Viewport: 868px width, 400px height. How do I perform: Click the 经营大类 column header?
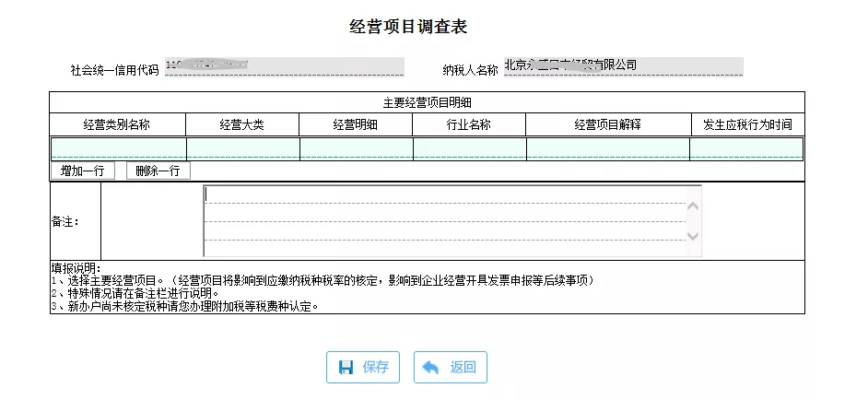coord(242,124)
